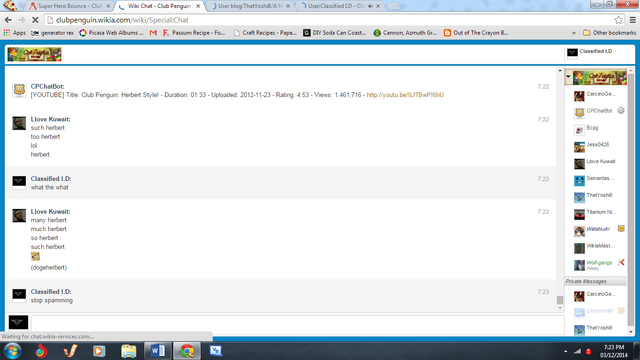Image resolution: width=640 pixels, height=360 pixels.
Task: Click the 'what the what' message text
Action: [x=49, y=187]
